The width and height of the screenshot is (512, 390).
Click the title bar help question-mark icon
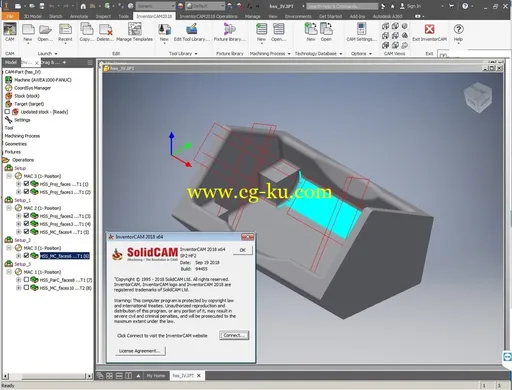tap(465, 6)
